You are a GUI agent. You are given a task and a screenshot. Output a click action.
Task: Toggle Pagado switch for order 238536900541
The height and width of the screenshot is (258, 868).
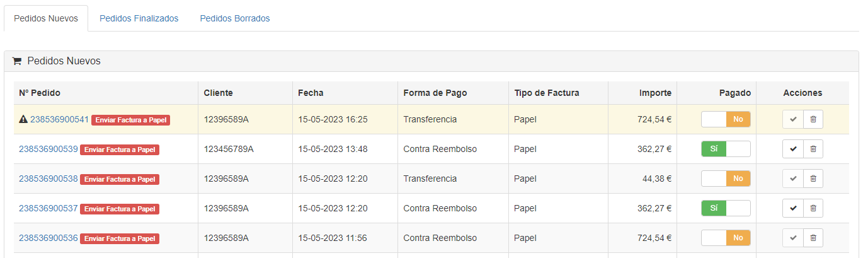click(x=726, y=119)
